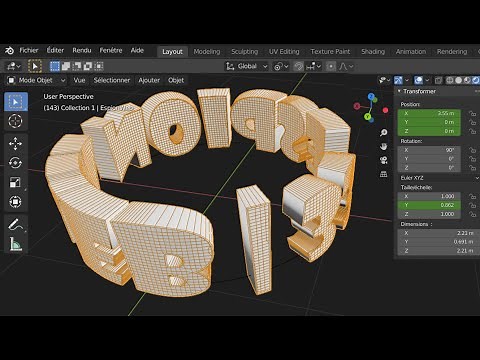480x360 pixels.
Task: Toggle X-ray display
Action: click(x=439, y=80)
